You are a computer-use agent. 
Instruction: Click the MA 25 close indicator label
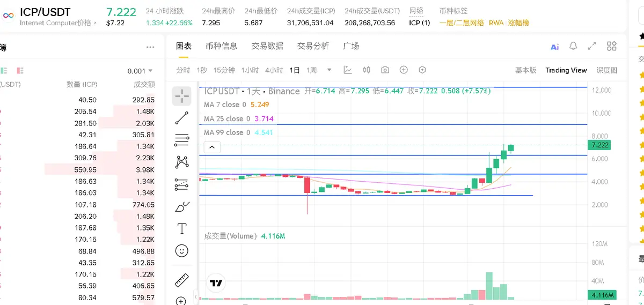[227, 118]
